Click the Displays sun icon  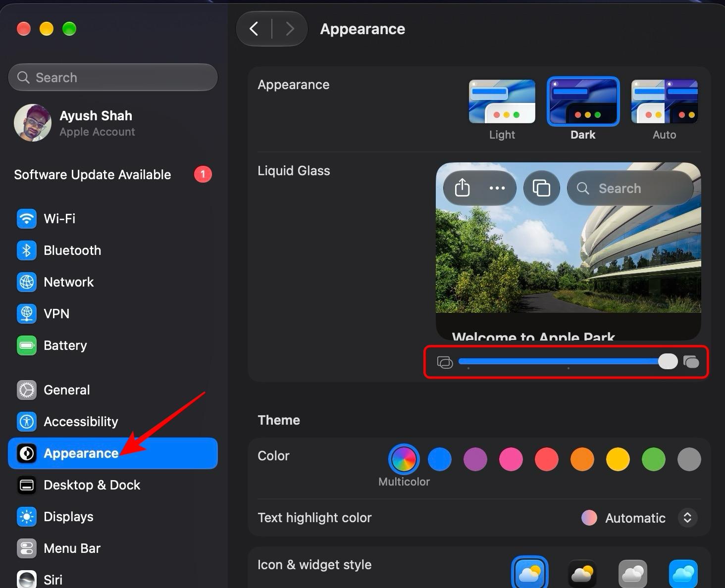(27, 517)
